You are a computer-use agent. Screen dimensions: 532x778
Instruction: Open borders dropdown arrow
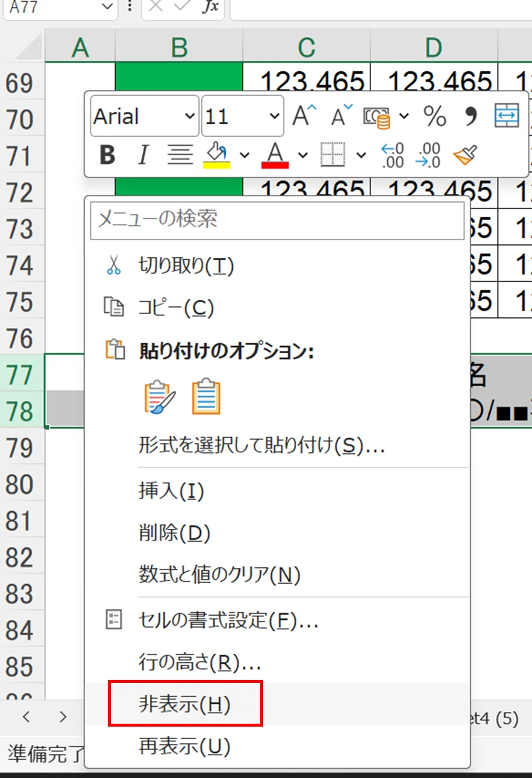pyautogui.click(x=361, y=155)
